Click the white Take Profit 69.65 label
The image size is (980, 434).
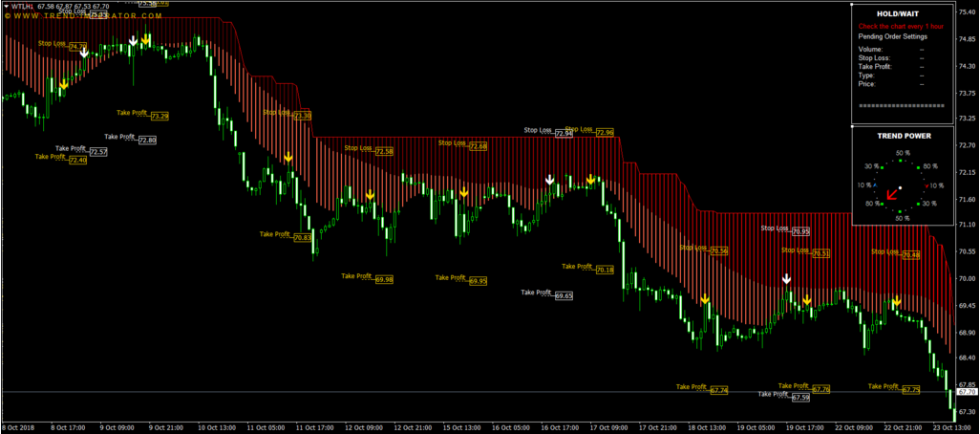(x=563, y=296)
